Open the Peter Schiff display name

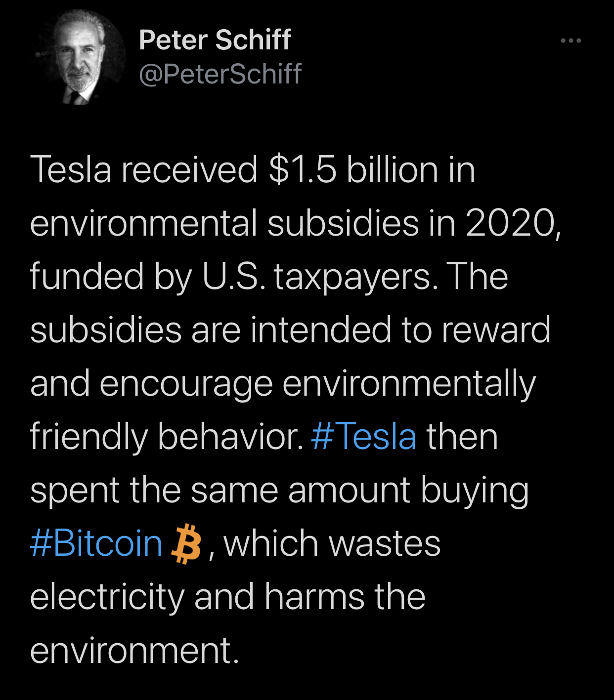click(x=215, y=40)
